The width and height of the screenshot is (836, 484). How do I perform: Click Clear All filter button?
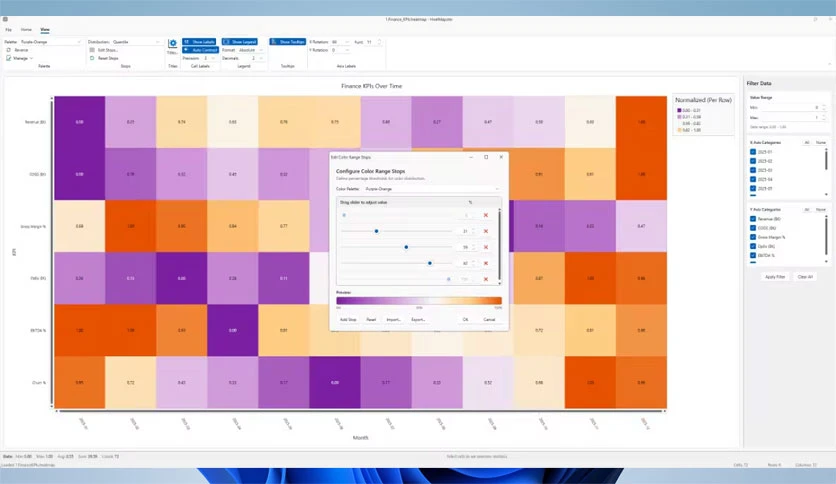[805, 277]
